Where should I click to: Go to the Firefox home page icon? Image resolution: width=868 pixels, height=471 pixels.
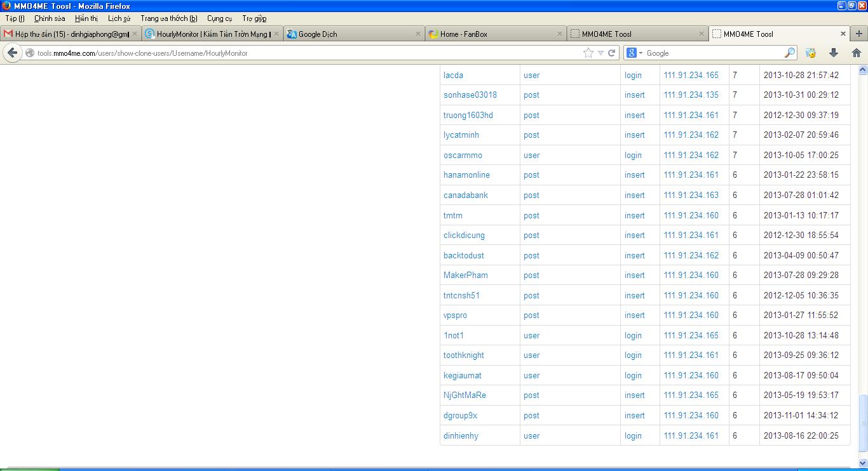pos(857,53)
